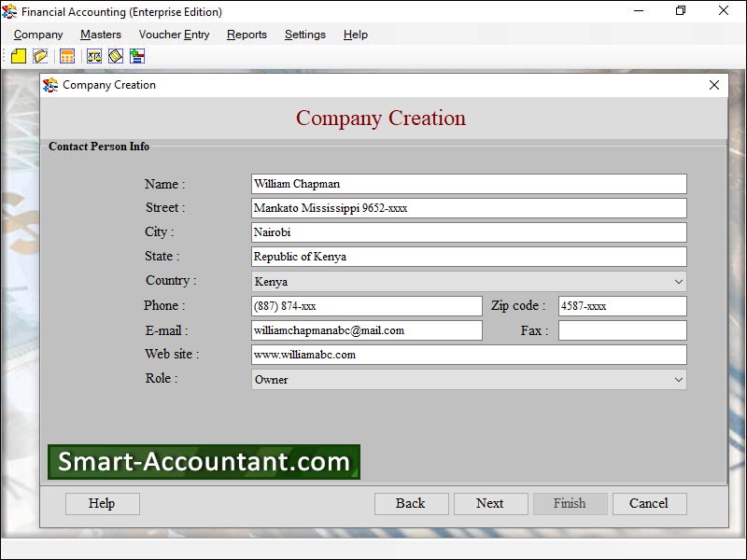Click the Help button in the dialog
Viewport: 747px width, 560px height.
(102, 504)
